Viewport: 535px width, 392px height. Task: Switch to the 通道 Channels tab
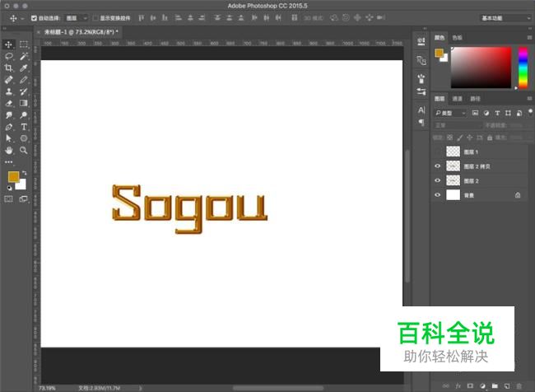(457, 99)
